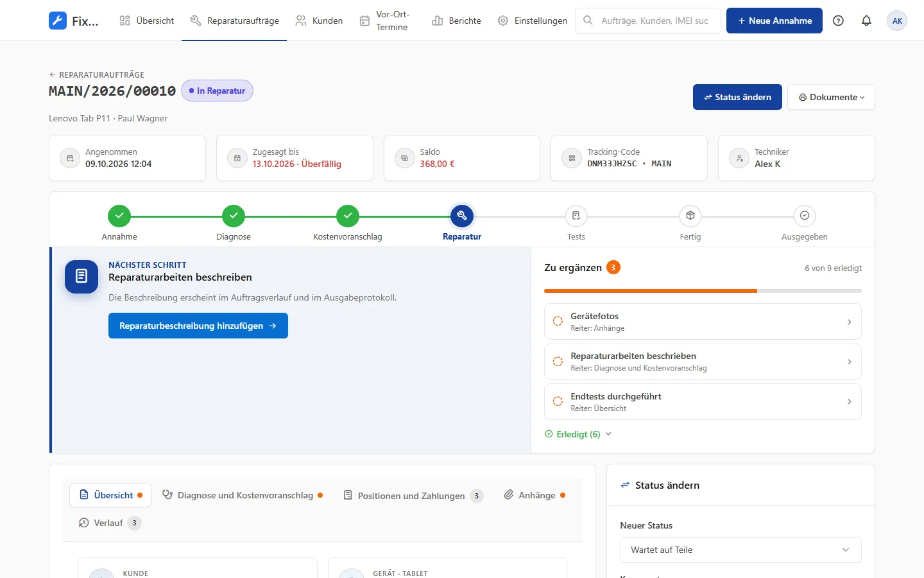The height and width of the screenshot is (578, 924).
Task: Click the orange checklist progress bar
Action: (x=703, y=291)
